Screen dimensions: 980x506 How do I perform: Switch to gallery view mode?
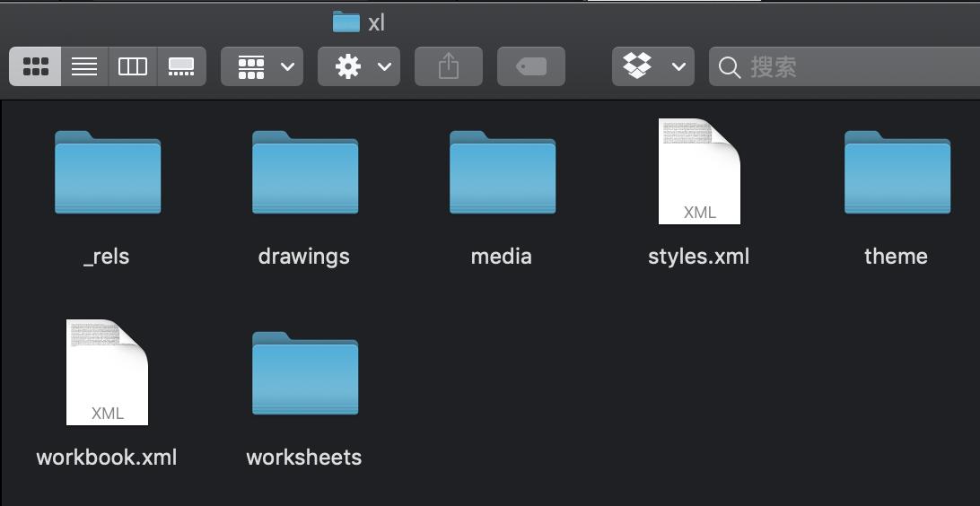(x=181, y=67)
